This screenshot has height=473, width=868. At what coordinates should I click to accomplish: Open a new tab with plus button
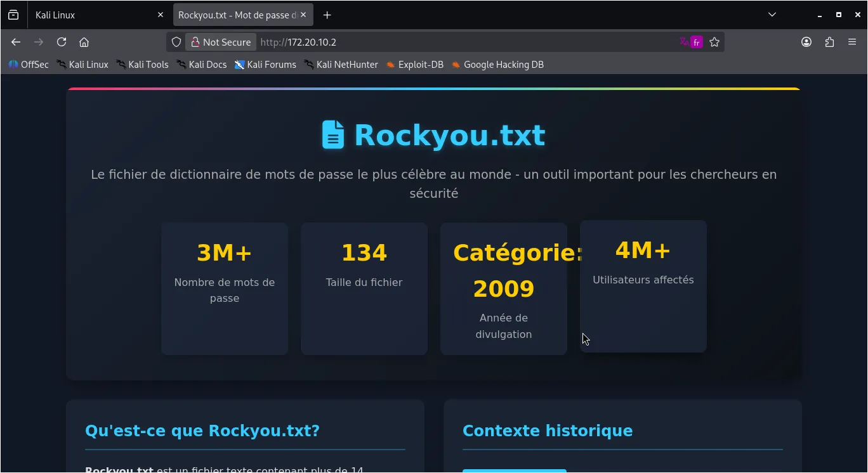327,15
